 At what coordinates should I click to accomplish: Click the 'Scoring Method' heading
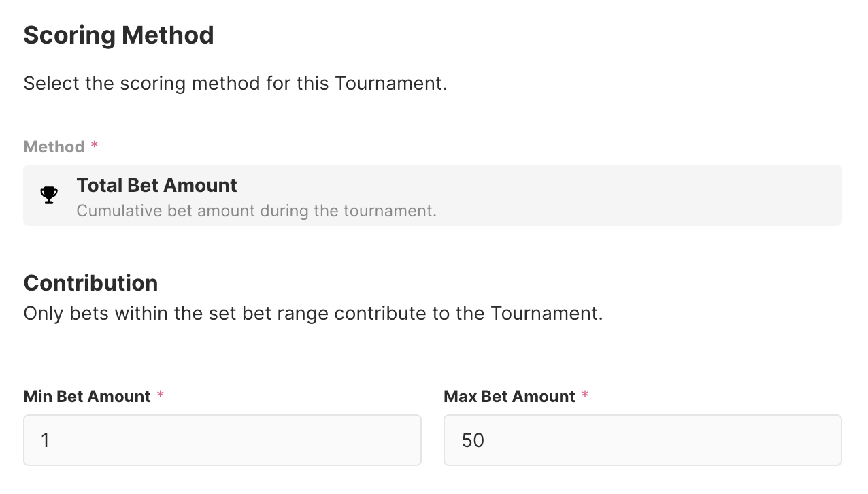[x=118, y=35]
